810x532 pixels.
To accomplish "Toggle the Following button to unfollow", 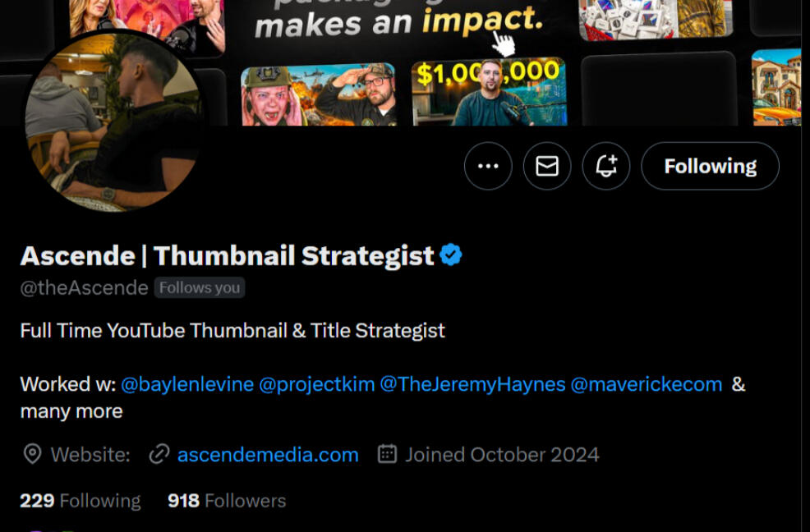I will click(x=710, y=166).
